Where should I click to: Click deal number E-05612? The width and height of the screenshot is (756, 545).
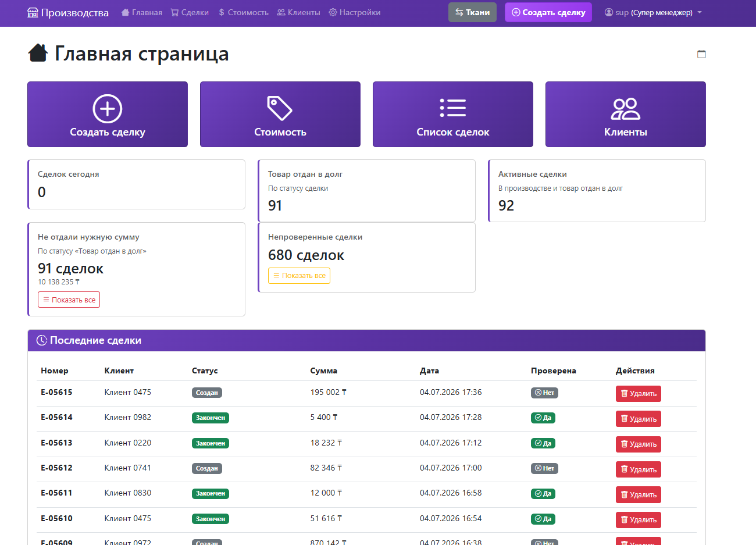pos(56,468)
